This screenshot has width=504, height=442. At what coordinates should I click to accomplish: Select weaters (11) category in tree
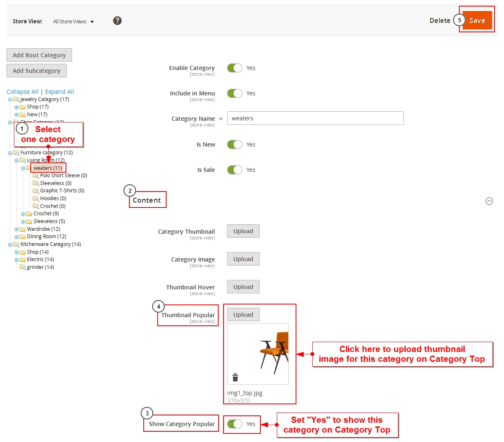pos(48,168)
